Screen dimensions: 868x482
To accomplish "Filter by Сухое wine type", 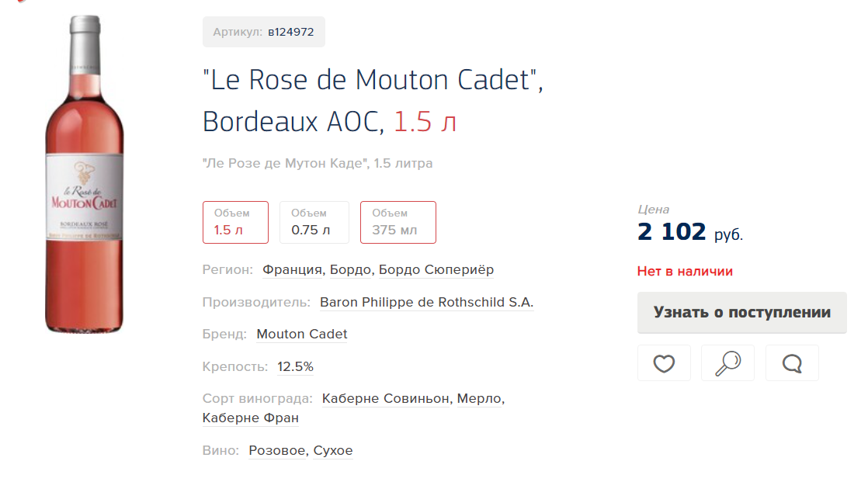I will click(333, 451).
